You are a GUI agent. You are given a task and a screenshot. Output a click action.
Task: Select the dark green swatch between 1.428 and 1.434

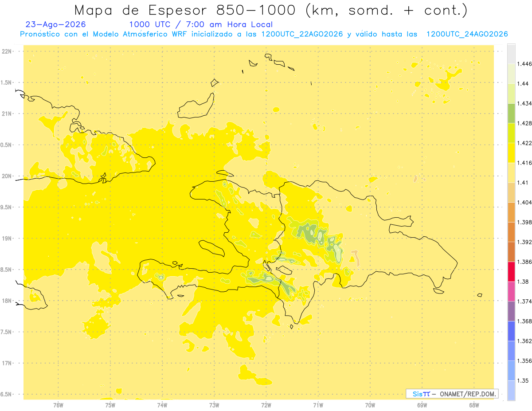click(511, 113)
